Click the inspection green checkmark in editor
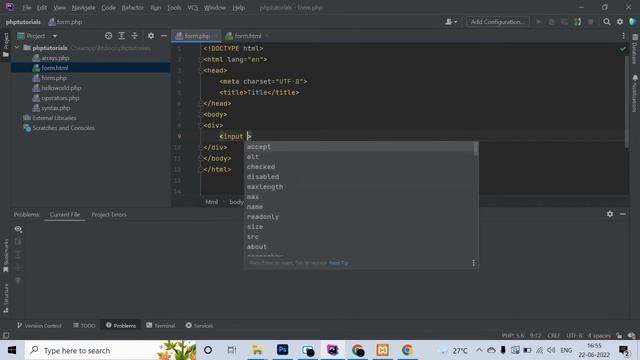Image resolution: width=640 pixels, height=360 pixels. [x=622, y=49]
